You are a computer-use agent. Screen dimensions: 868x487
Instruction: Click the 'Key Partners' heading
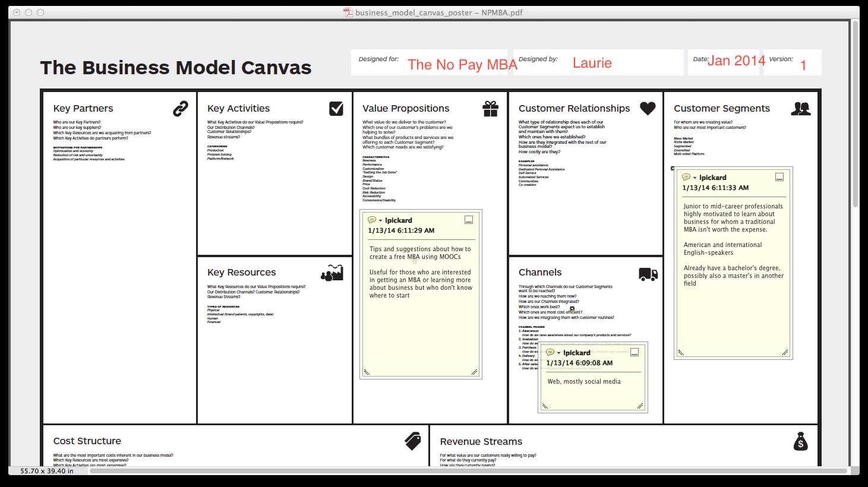(x=83, y=108)
